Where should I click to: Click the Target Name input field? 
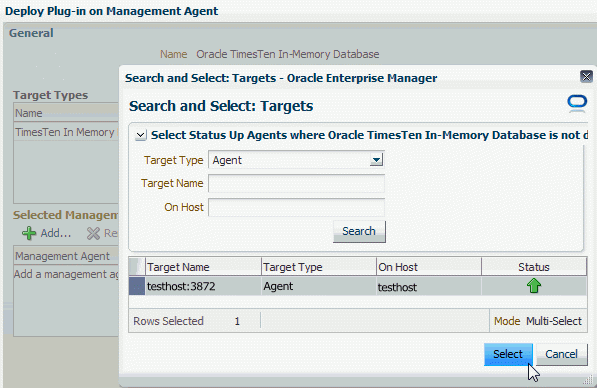(x=296, y=184)
